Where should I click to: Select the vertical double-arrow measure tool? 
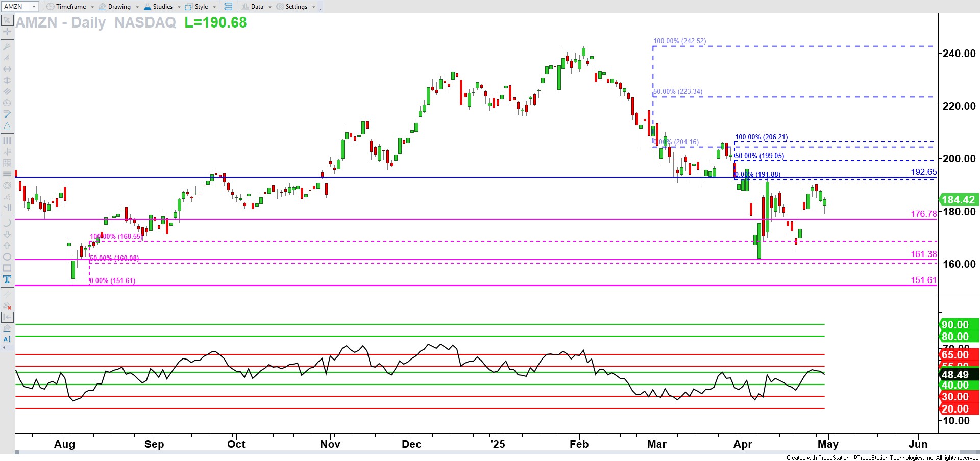coord(7,81)
